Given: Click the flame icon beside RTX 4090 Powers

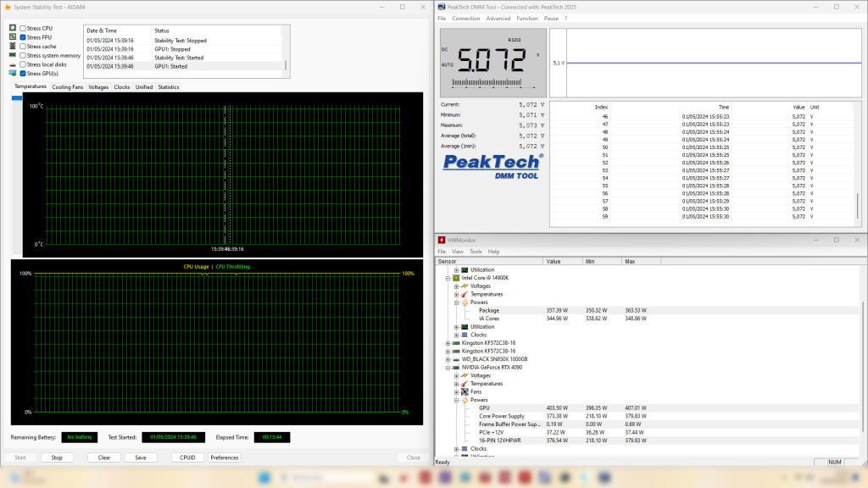Looking at the screenshot, I should (x=464, y=400).
